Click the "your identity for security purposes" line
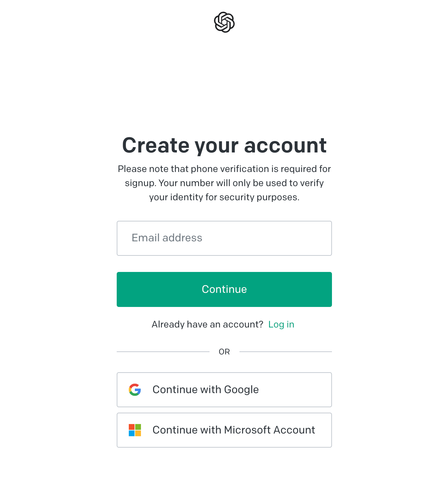The width and height of the screenshot is (448, 486). click(224, 197)
